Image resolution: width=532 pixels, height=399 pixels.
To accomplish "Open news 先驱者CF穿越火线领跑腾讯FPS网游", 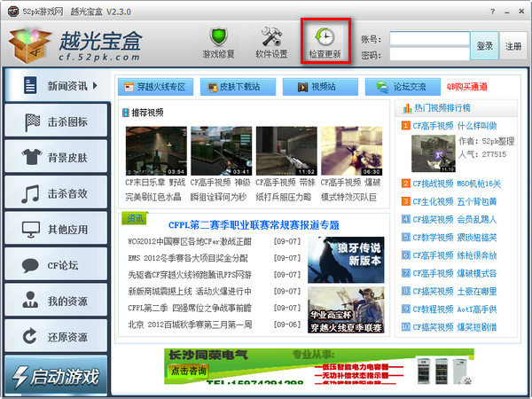I will 190,275.
